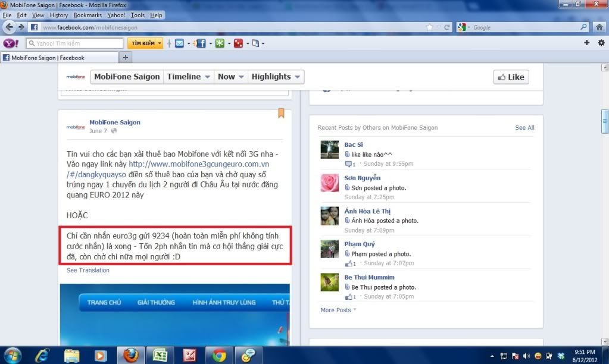Go back using the browser back arrow
Image resolution: width=609 pixels, height=364 pixels.
pyautogui.click(x=8, y=27)
